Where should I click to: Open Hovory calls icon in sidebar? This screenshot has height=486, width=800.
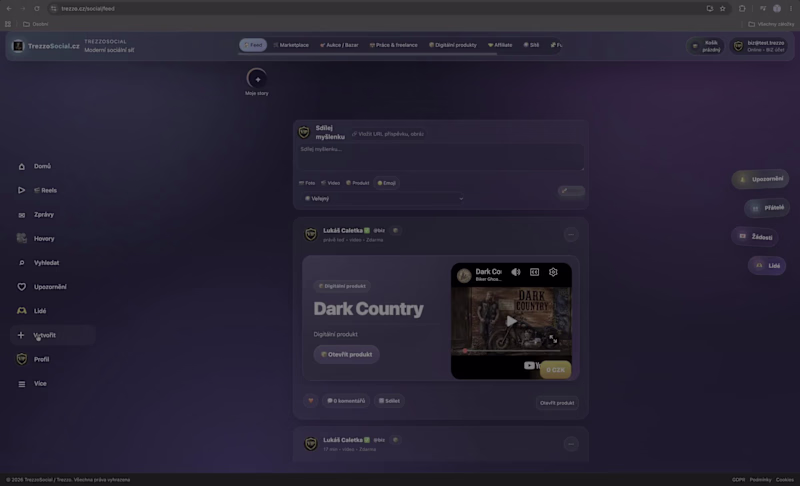click(x=21, y=238)
